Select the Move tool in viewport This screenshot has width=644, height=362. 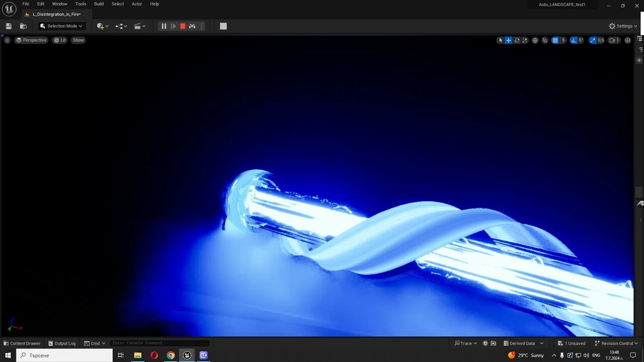[x=508, y=40]
